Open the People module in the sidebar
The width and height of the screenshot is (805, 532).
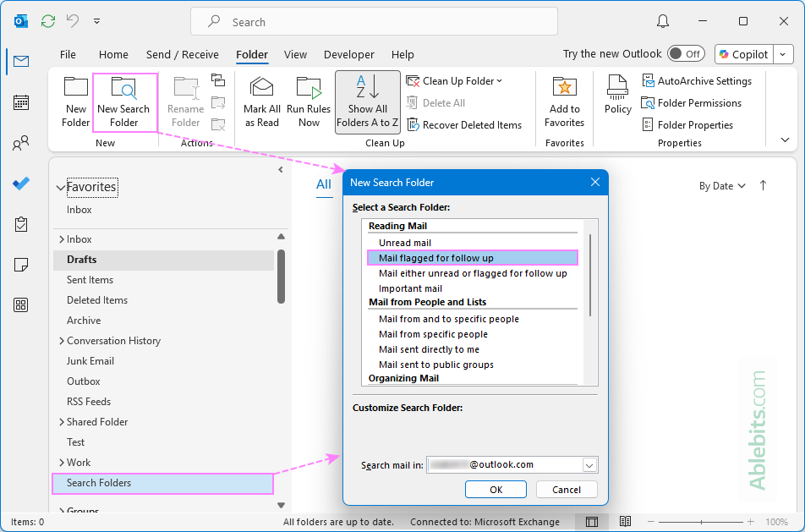(21, 143)
